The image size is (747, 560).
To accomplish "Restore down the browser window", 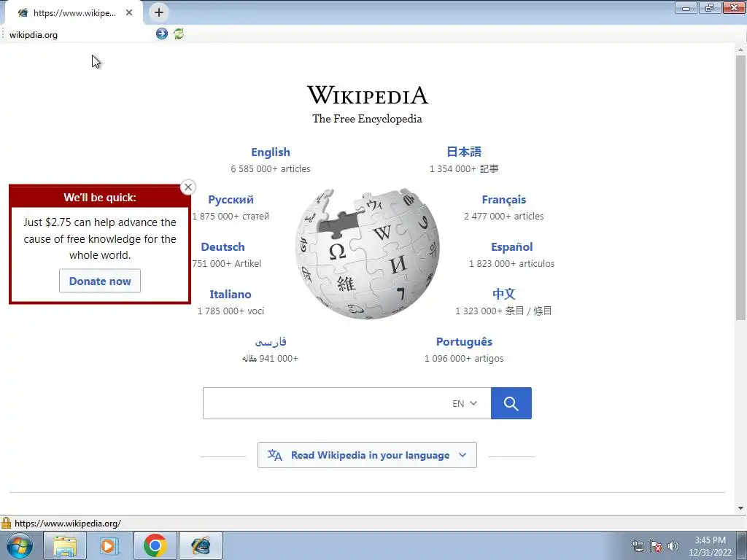I will (x=710, y=7).
